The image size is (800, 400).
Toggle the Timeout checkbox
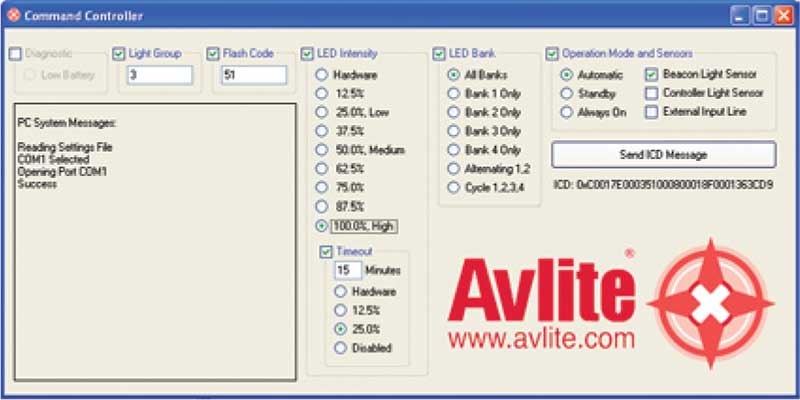pyautogui.click(x=326, y=252)
